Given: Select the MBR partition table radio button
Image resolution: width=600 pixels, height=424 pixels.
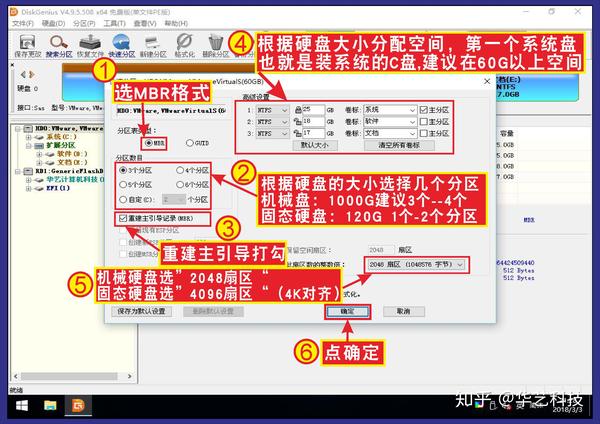Looking at the screenshot, I should [x=148, y=143].
